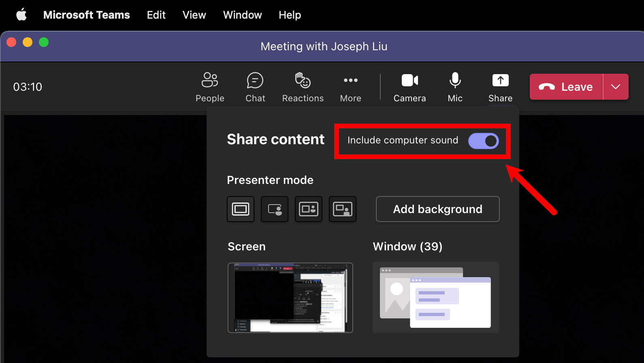Select Side-by-side presenter mode

(309, 209)
